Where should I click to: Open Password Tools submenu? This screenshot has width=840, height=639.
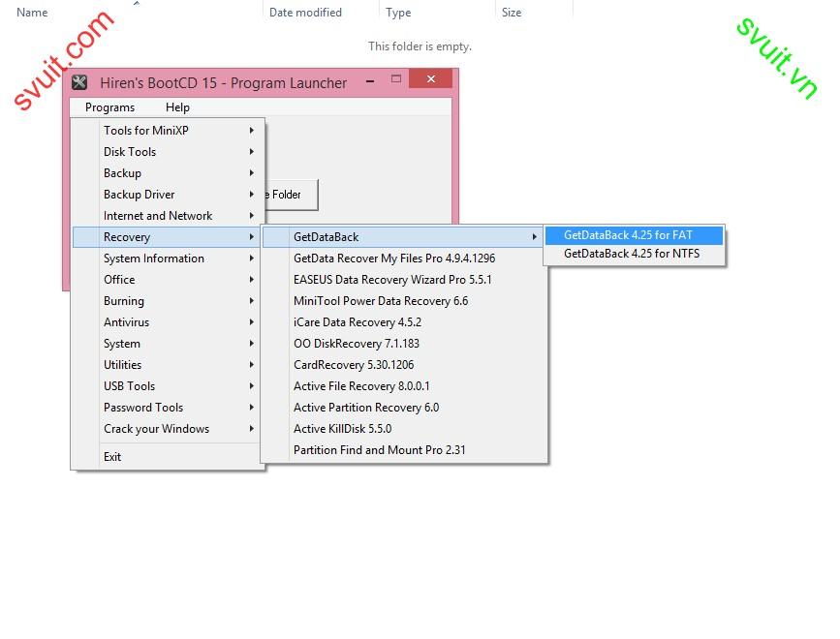(x=168, y=408)
